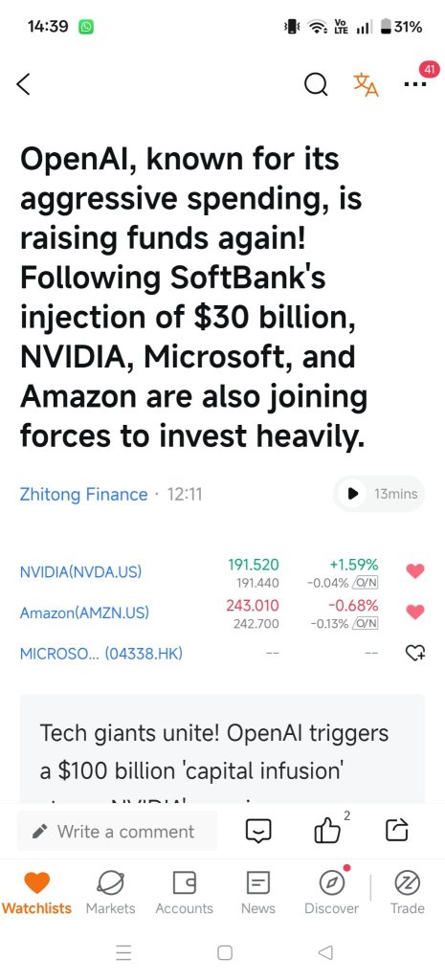Tap the Write a comment field
445x980 pixels.
(x=118, y=832)
